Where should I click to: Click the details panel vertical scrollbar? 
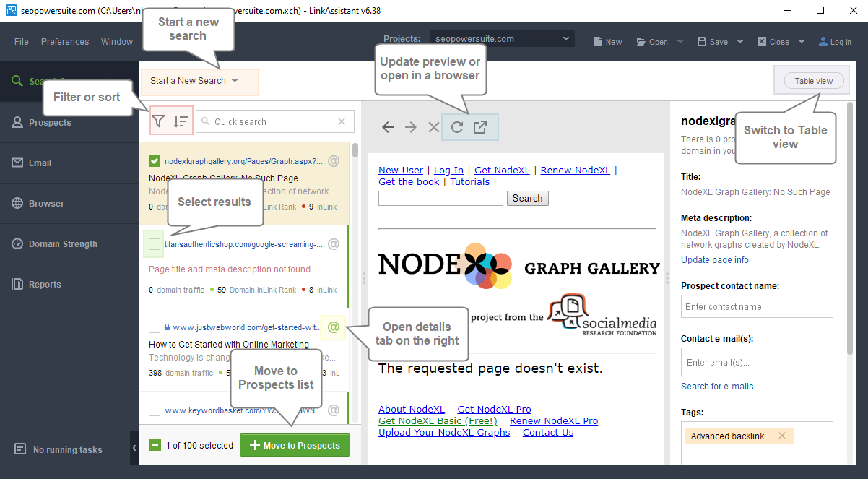pyautogui.click(x=850, y=228)
